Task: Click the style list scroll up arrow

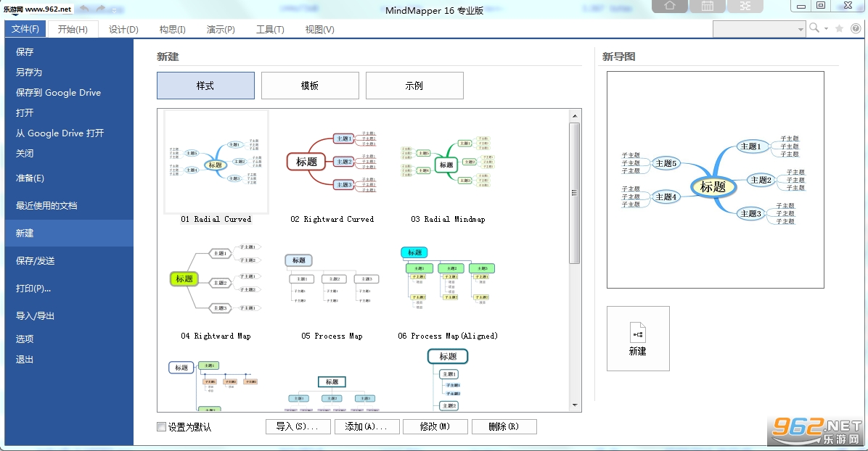Action: [x=575, y=116]
